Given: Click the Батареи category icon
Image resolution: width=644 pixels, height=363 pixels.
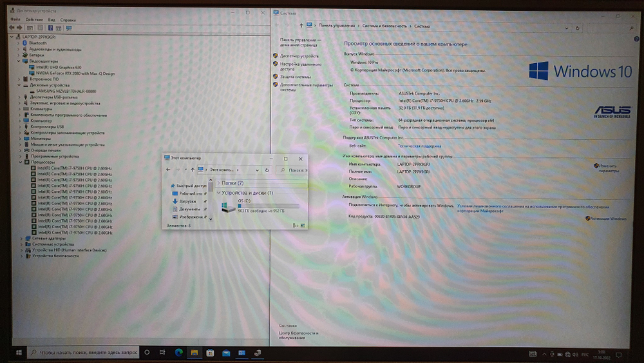Looking at the screenshot, I should (x=25, y=55).
